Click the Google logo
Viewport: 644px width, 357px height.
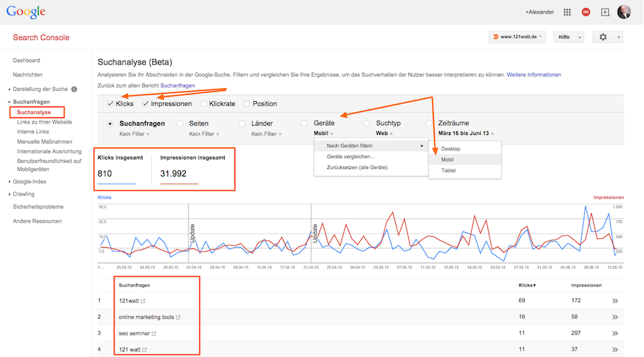[26, 12]
